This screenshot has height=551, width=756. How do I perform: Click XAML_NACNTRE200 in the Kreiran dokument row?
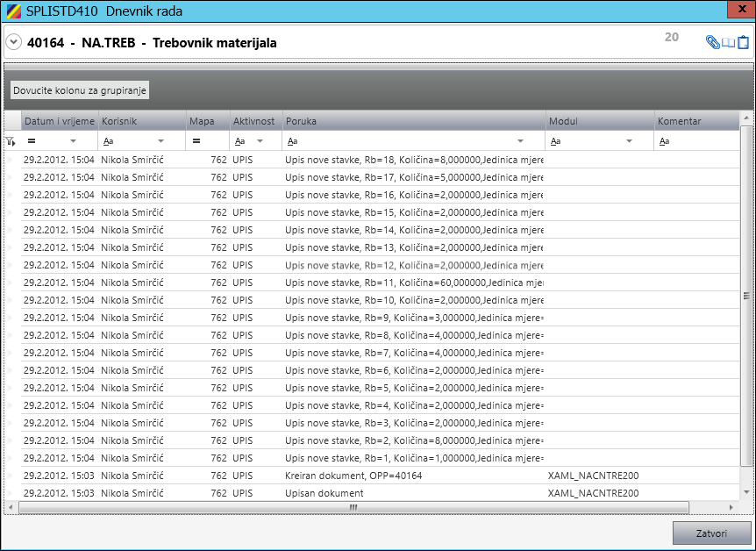click(x=593, y=476)
